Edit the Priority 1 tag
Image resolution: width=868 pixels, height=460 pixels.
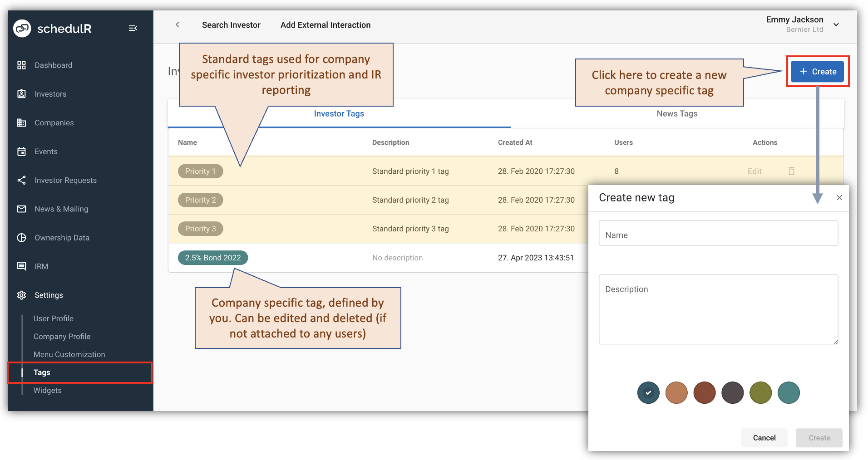[754, 171]
